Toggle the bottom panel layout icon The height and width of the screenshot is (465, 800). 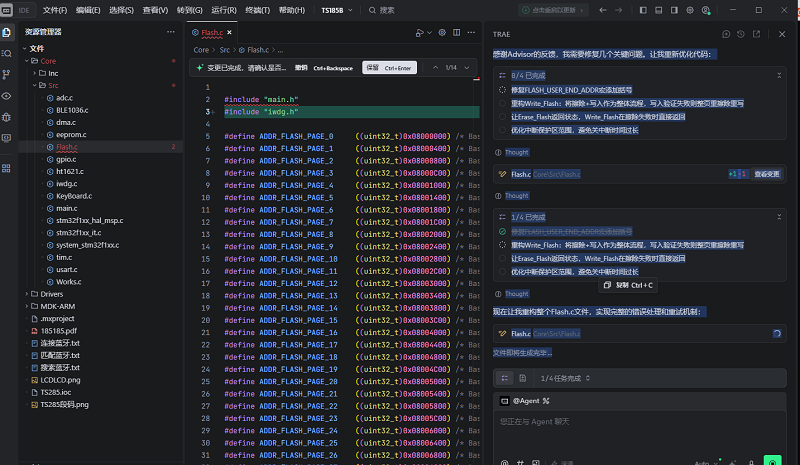[659, 10]
